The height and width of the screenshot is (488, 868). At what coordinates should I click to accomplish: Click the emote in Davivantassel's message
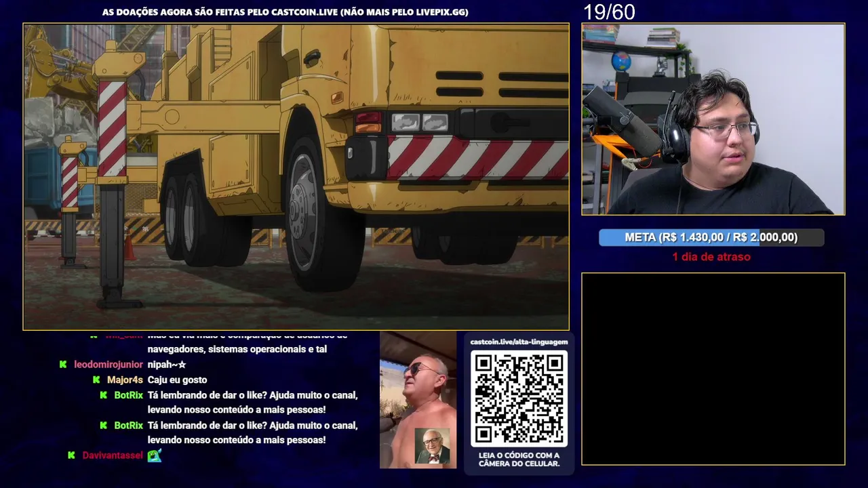(x=155, y=455)
